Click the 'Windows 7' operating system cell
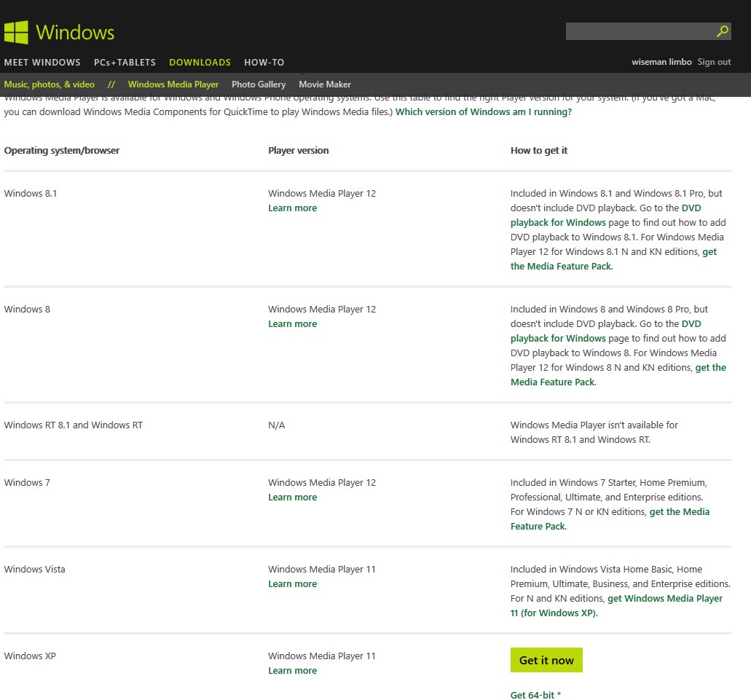The height and width of the screenshot is (700, 751). 27,483
